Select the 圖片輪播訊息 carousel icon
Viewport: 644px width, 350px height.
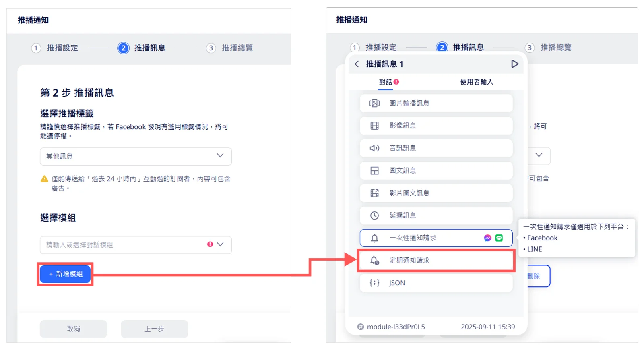374,103
